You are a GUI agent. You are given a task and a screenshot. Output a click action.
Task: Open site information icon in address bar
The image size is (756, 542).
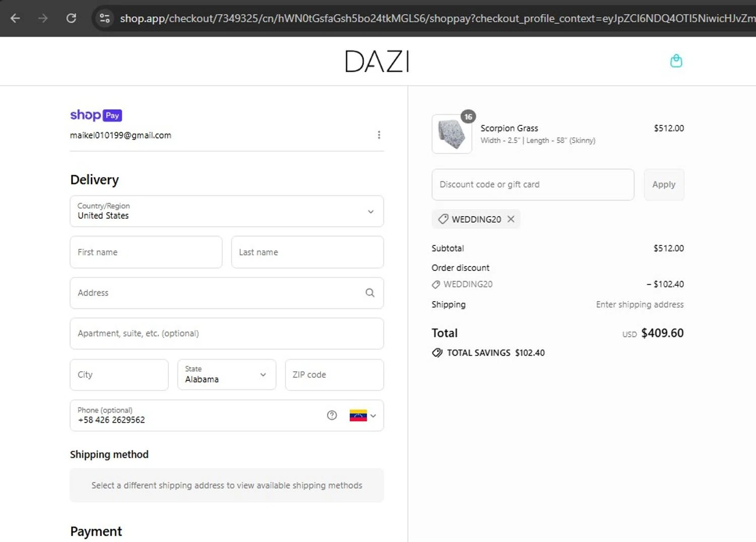point(104,19)
